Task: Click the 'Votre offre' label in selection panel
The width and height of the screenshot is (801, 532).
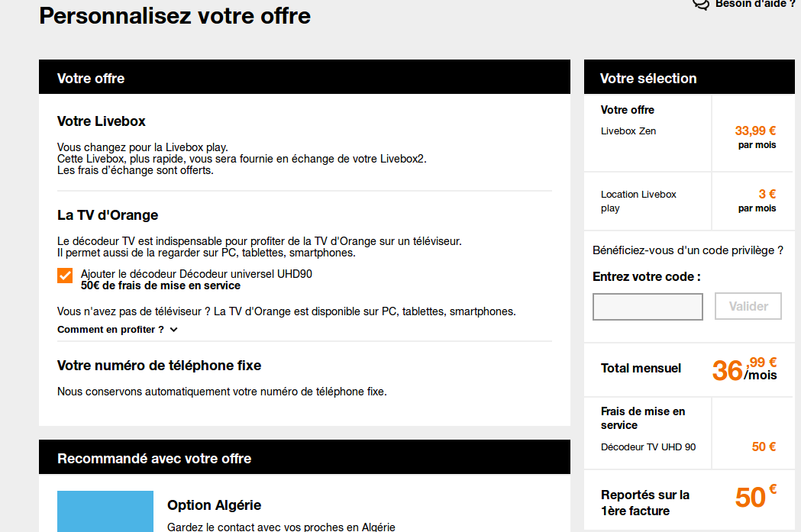Action: click(x=628, y=110)
